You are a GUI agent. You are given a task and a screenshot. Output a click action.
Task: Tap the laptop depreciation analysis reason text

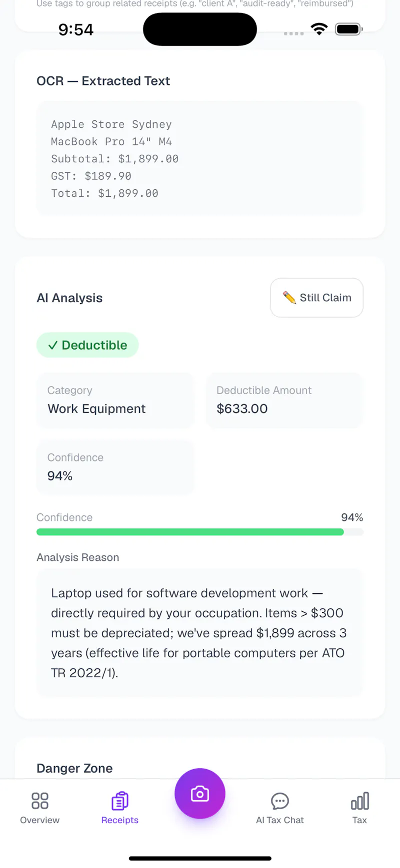tap(199, 633)
